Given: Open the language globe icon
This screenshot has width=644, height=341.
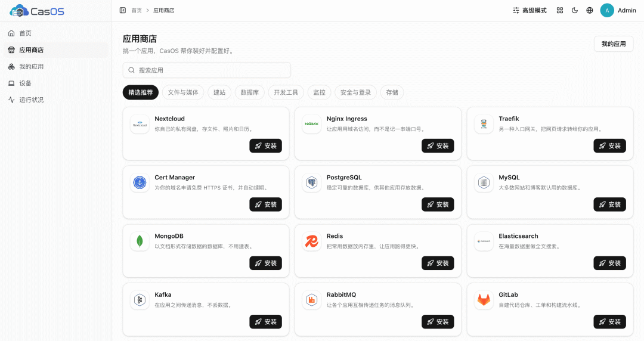Looking at the screenshot, I should pyautogui.click(x=589, y=10).
